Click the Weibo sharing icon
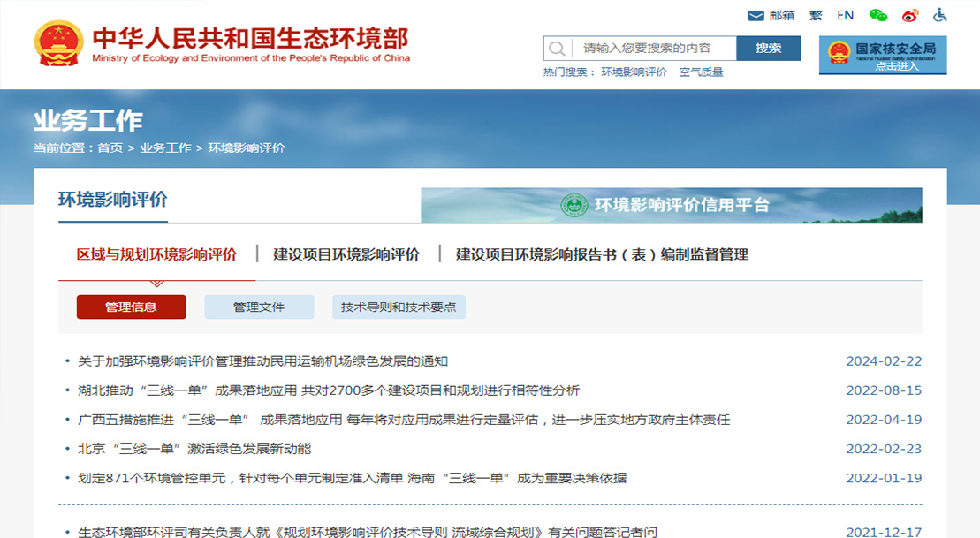Screen dimensions: 980x538 [x=909, y=15]
